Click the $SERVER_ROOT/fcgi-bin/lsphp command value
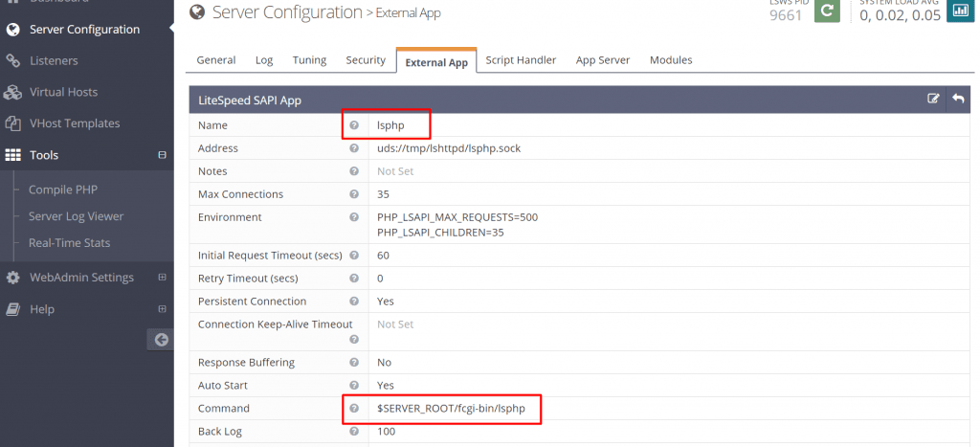 (x=451, y=409)
